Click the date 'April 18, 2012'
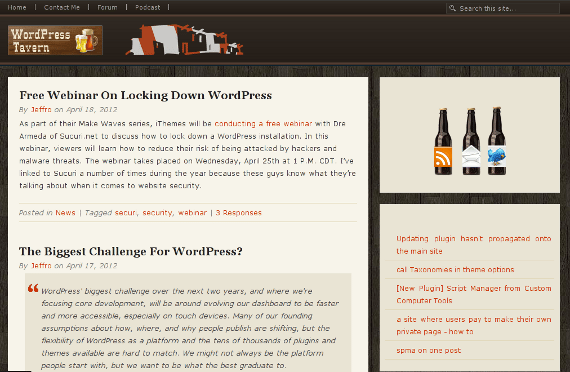The width and height of the screenshot is (570, 372). [x=92, y=109]
